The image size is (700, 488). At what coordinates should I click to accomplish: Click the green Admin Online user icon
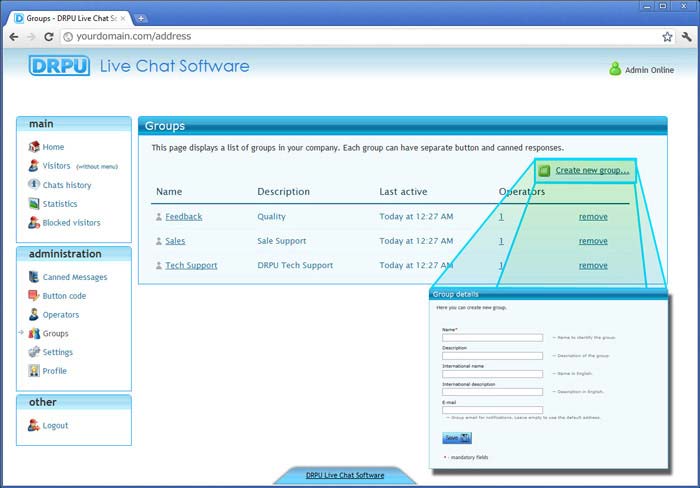click(615, 69)
